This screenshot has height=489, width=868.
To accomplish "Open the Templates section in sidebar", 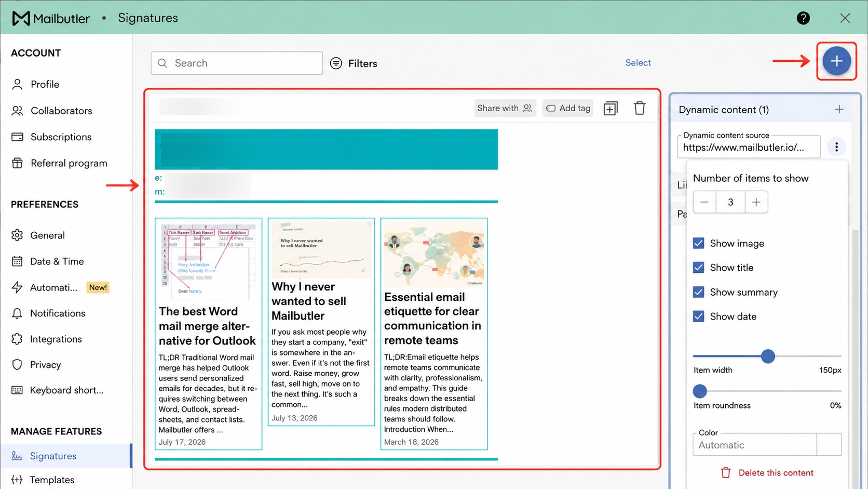I will tap(52, 480).
